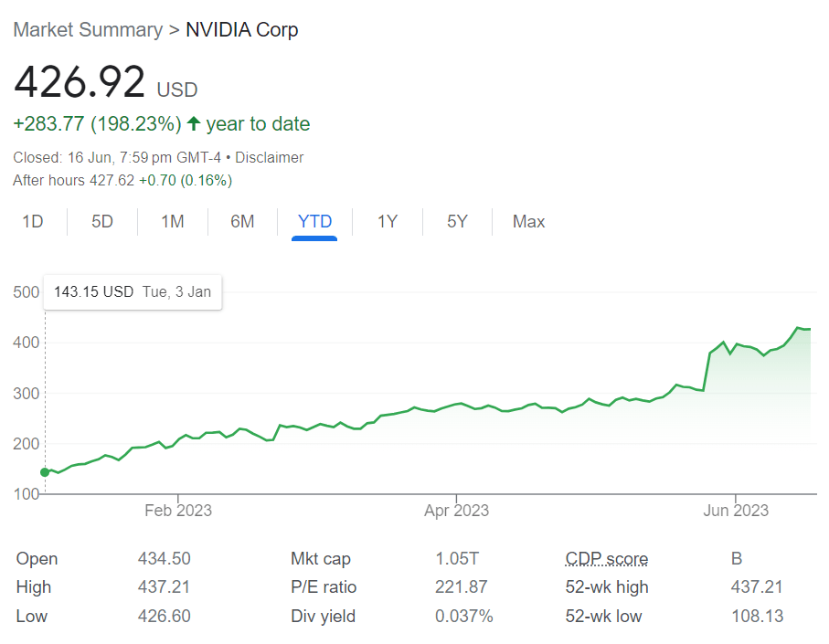Screen dimensions: 829x644
Task: Select the YTD tab
Action: point(314,222)
